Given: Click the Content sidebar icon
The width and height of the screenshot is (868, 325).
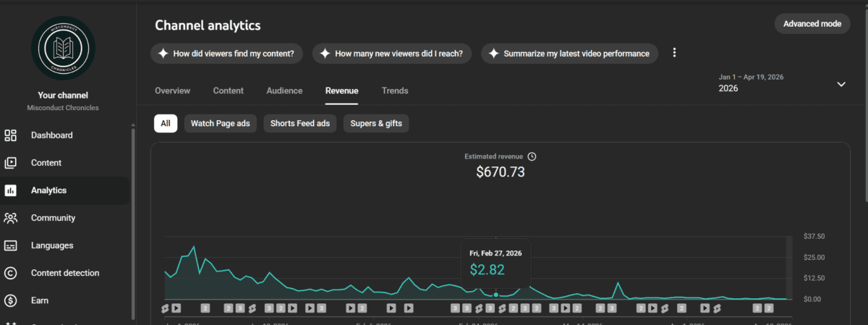Looking at the screenshot, I should [11, 163].
